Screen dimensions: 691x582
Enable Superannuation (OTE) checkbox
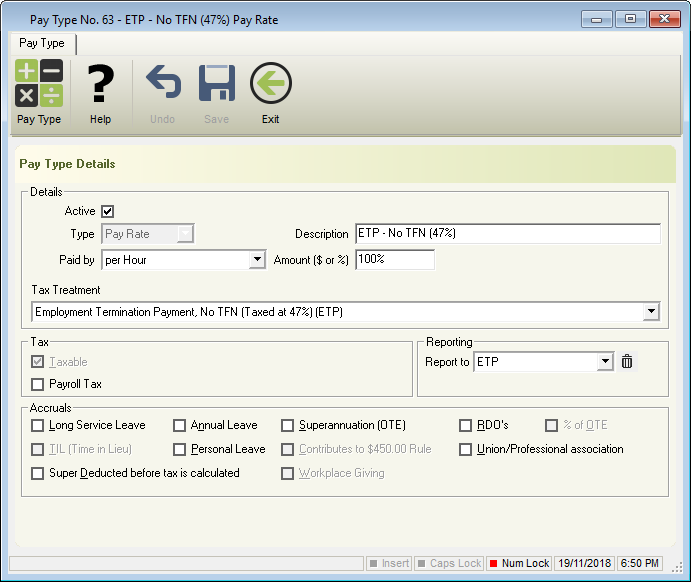[x=287, y=425]
